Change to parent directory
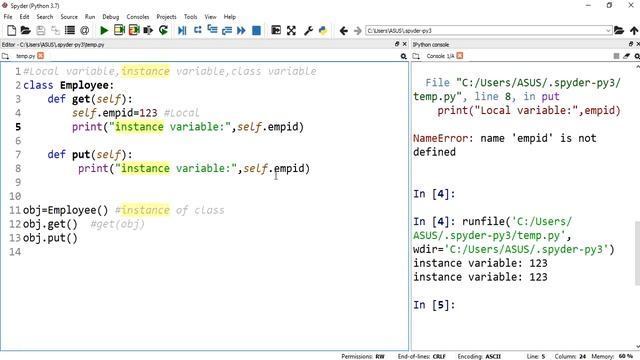 click(634, 30)
